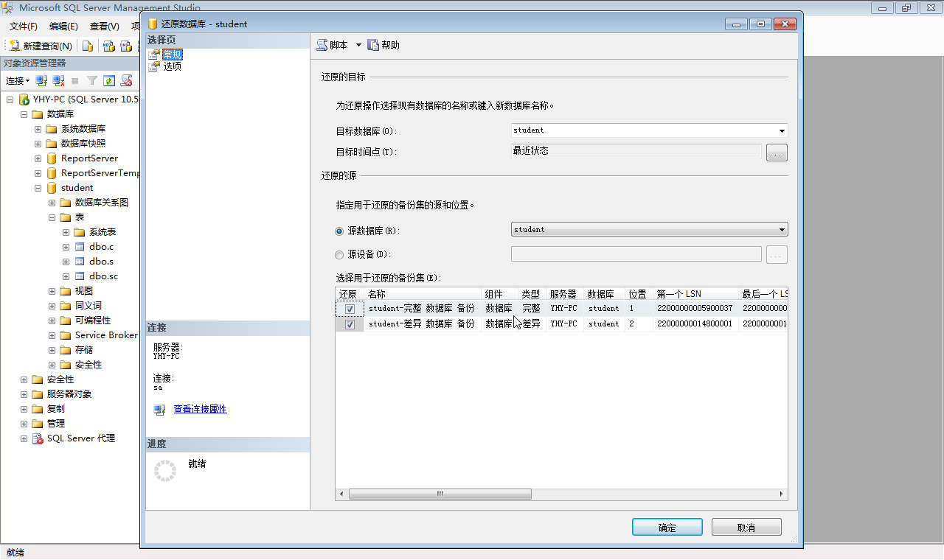The width and height of the screenshot is (944, 560).
Task: Click the script-with-red-X icon in Object Explorer toolbar
Action: pyautogui.click(x=127, y=81)
